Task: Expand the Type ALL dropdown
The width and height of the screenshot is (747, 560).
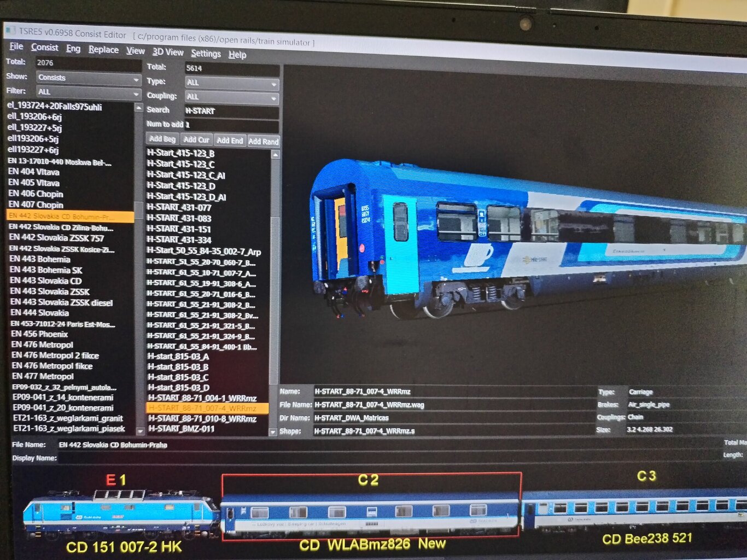Action: tap(232, 83)
